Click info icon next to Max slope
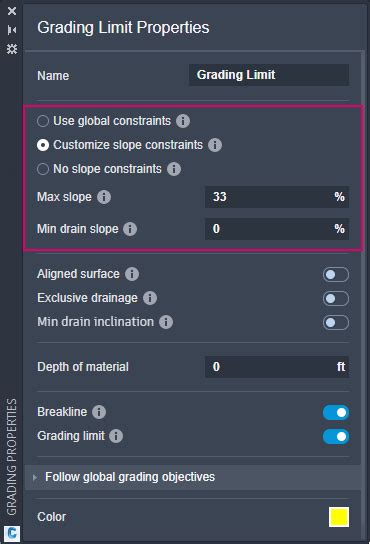The height and width of the screenshot is (544, 370). tap(104, 197)
